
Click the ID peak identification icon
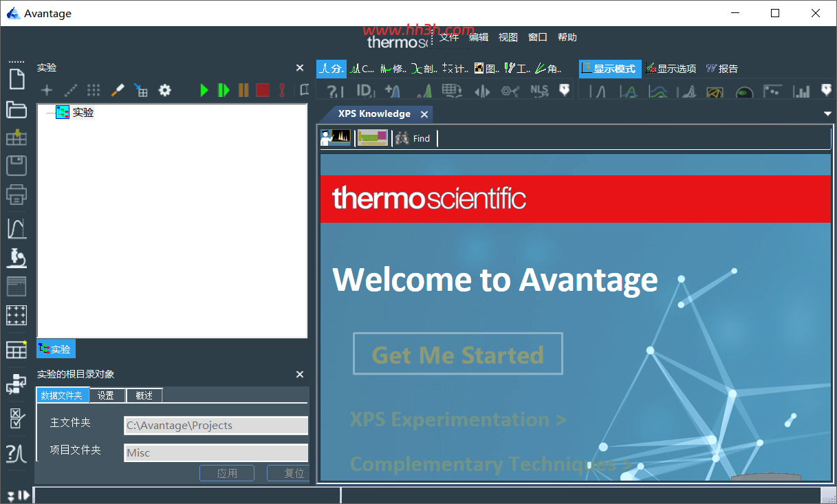[x=365, y=91]
